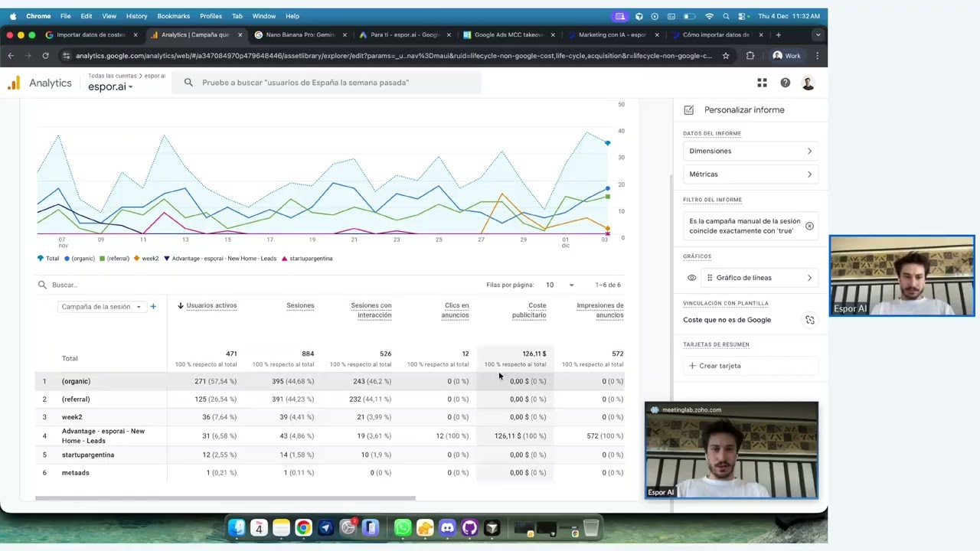
Task: Toggle the startupargentina legend series
Action: (307, 259)
